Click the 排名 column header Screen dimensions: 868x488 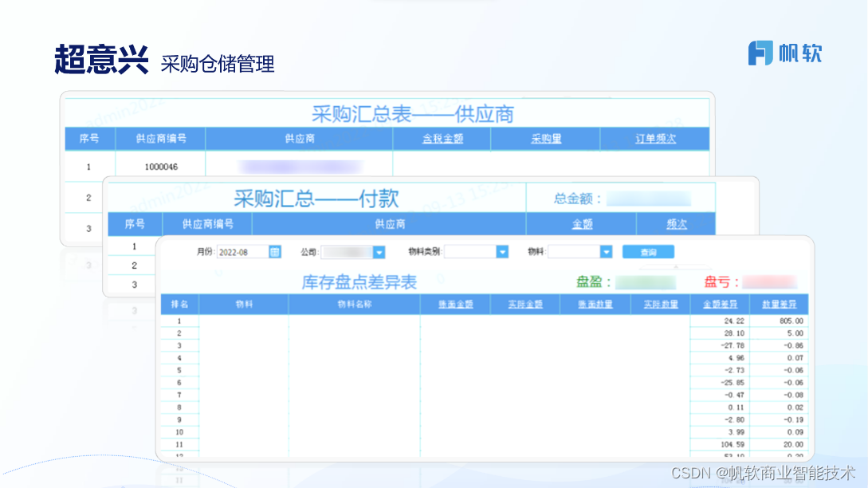(179, 304)
